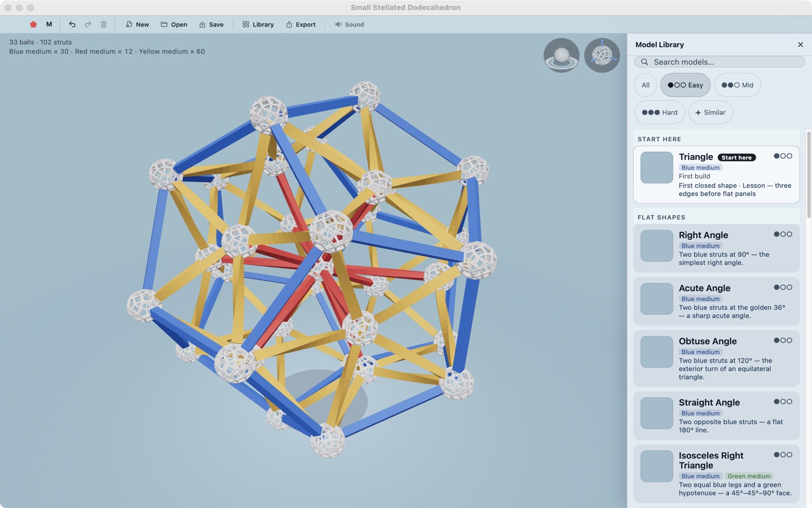
Task: Select the Easy difficulty filter
Action: click(x=685, y=85)
